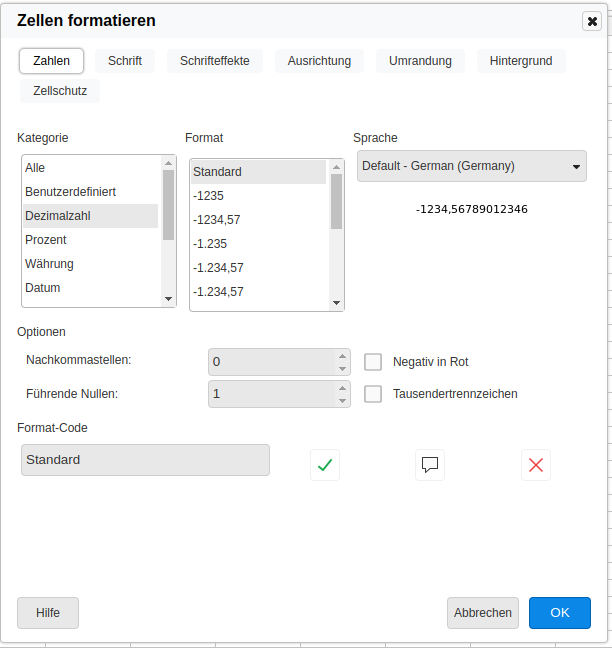
Task: Click the Abbrechen button
Action: (x=482, y=613)
